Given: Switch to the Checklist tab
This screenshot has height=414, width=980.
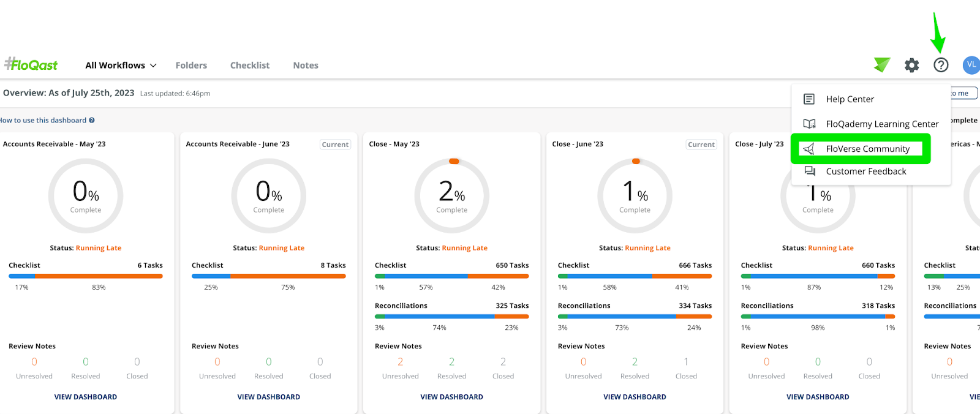Looking at the screenshot, I should [250, 66].
